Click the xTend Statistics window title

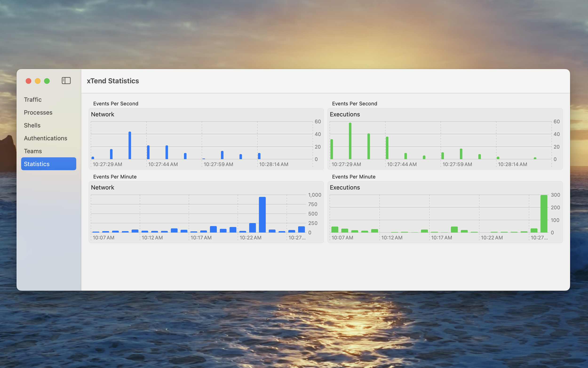pos(113,81)
